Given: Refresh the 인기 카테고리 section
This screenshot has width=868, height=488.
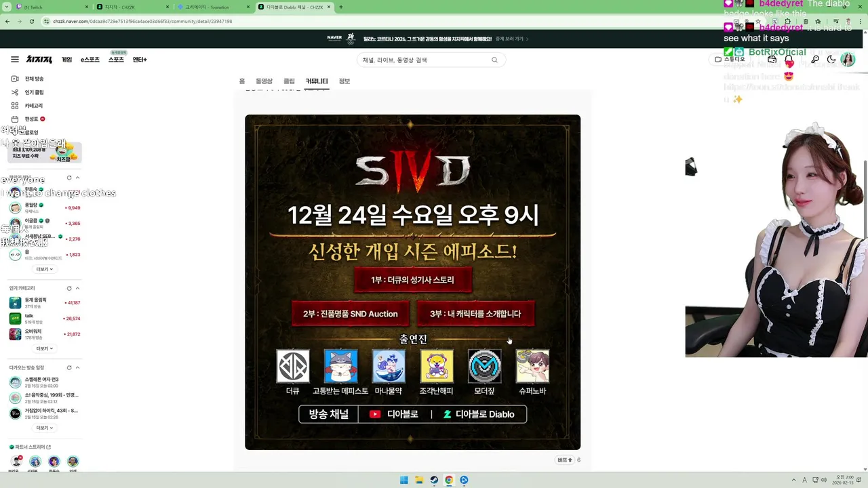Looking at the screenshot, I should coord(69,288).
